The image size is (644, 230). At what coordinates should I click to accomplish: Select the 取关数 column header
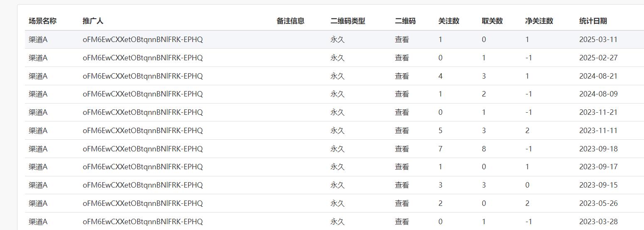point(492,21)
